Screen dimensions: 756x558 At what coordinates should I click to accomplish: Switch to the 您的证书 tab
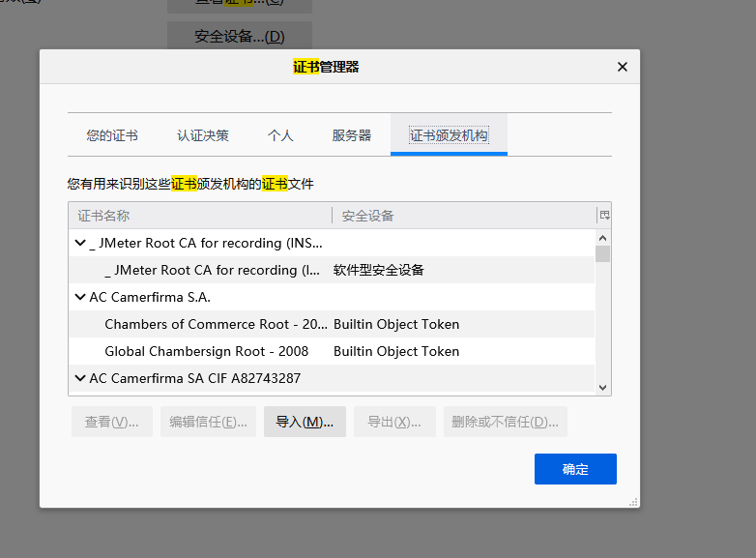click(112, 135)
